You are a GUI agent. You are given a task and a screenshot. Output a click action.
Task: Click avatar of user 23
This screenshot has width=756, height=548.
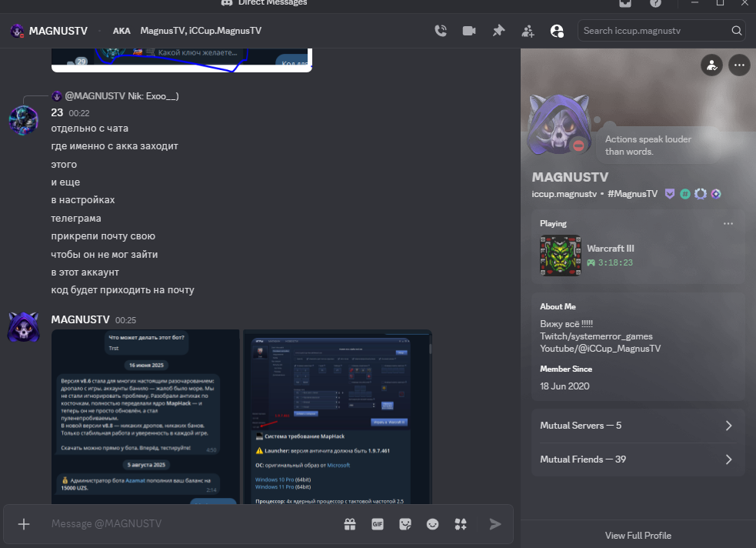click(24, 120)
